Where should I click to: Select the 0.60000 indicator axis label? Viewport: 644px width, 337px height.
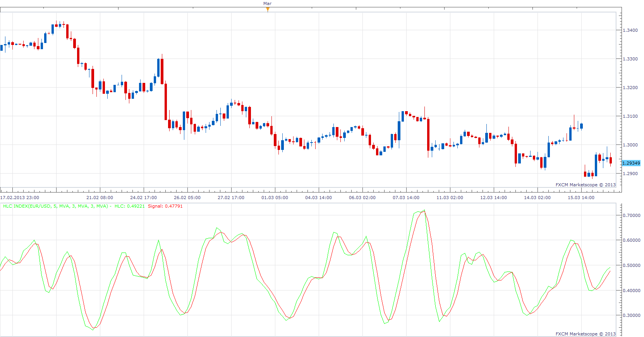pyautogui.click(x=631, y=240)
